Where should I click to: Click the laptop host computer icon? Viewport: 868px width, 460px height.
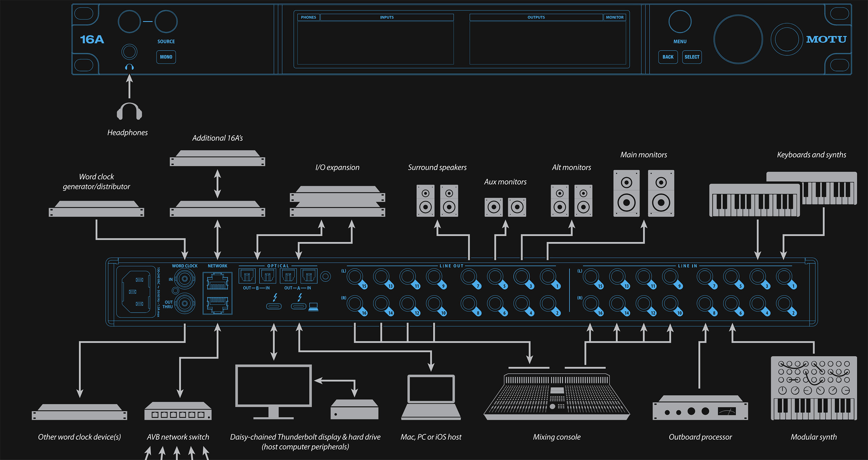pos(431,397)
